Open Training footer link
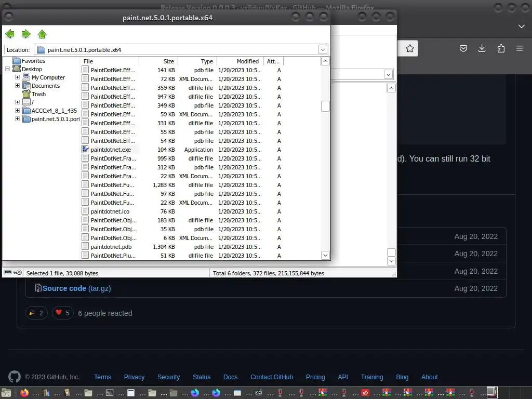Screen dimensions: 532x399 click(372, 377)
